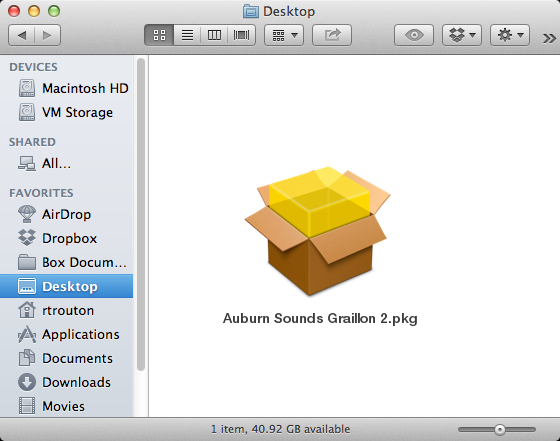Open AirDrop in sidebar

pos(66,214)
